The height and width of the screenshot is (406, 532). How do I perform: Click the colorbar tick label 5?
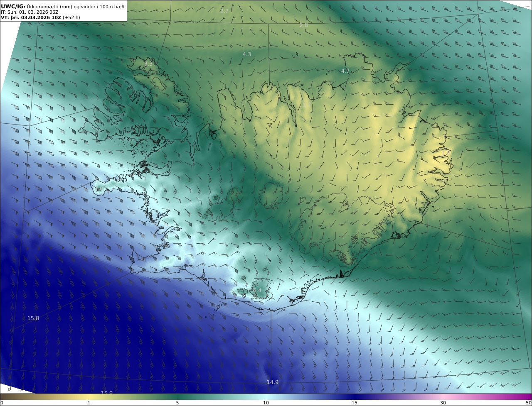(177, 403)
